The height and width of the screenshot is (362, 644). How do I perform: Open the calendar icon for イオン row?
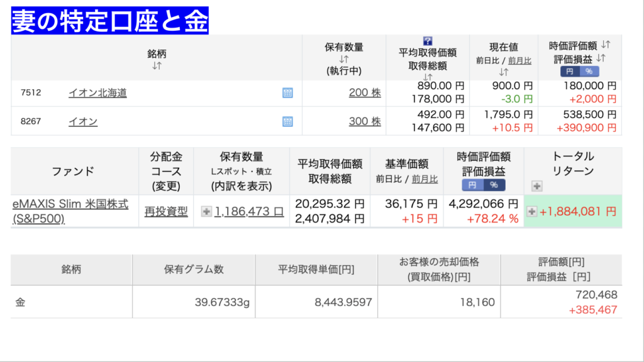click(287, 121)
